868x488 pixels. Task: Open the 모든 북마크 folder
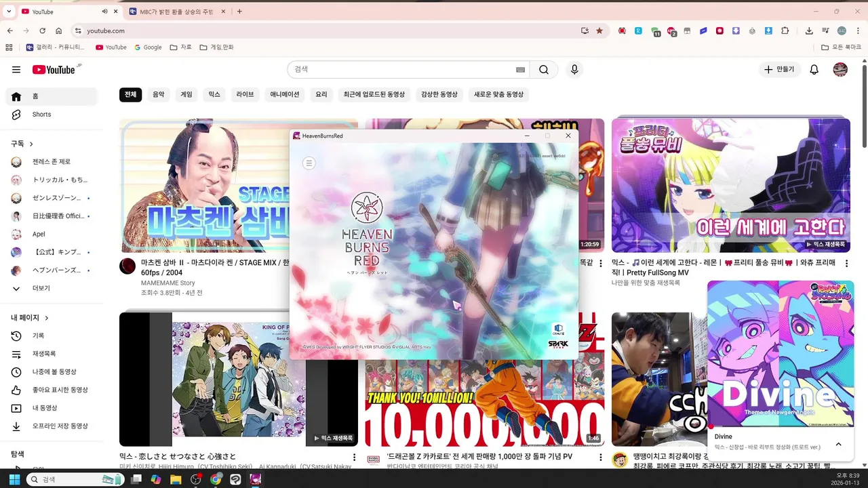click(841, 47)
